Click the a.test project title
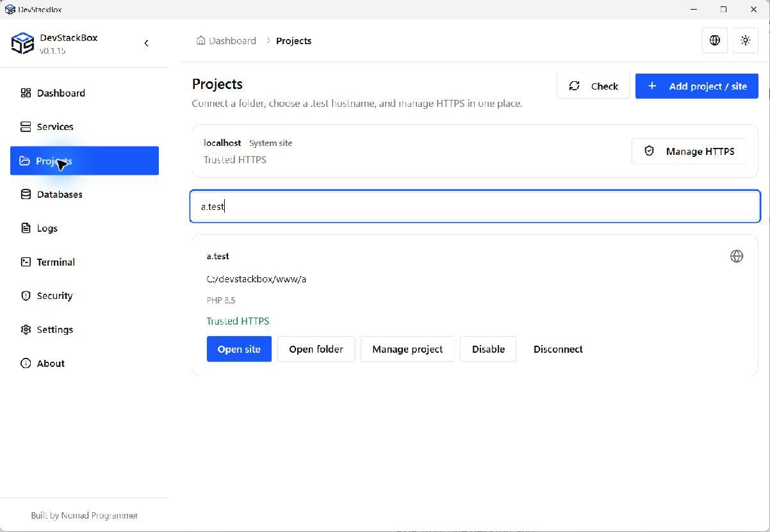Viewport: 770px width, 532px height. (x=218, y=256)
